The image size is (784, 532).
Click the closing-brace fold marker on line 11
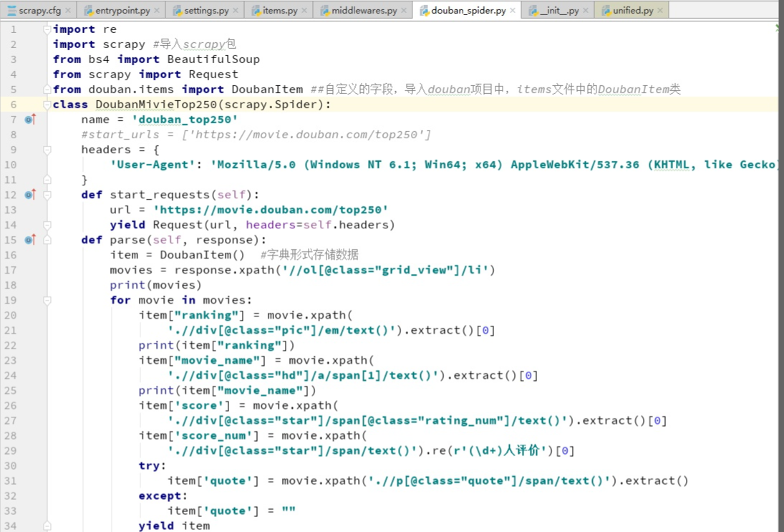click(x=47, y=180)
